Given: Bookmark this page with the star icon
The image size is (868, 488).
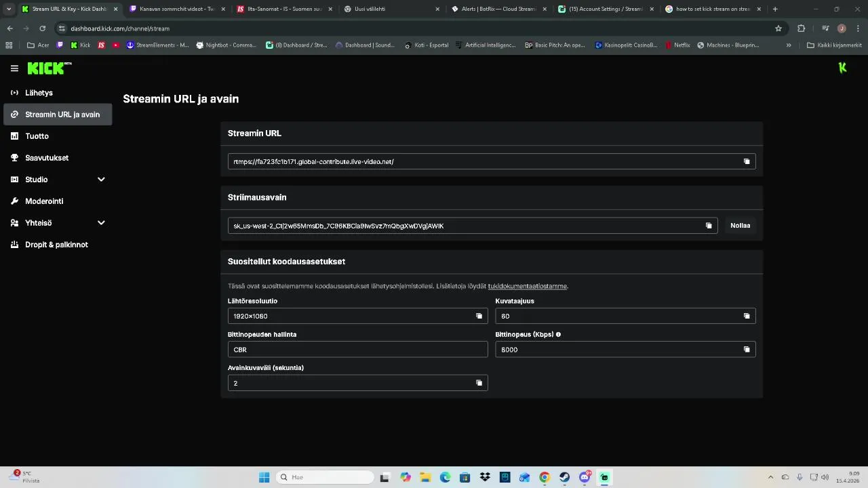Looking at the screenshot, I should point(778,28).
